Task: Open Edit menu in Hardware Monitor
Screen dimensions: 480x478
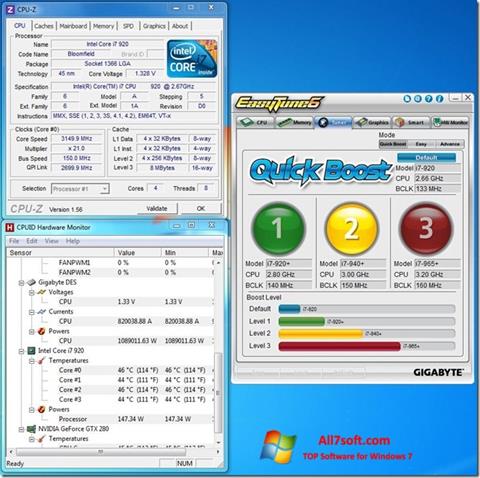Action: (32, 241)
